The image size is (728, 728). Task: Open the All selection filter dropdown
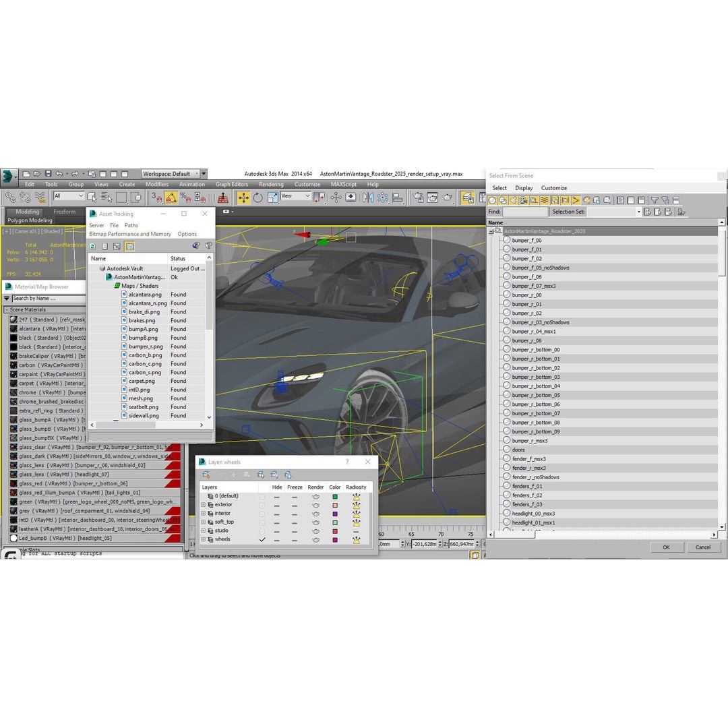click(69, 196)
